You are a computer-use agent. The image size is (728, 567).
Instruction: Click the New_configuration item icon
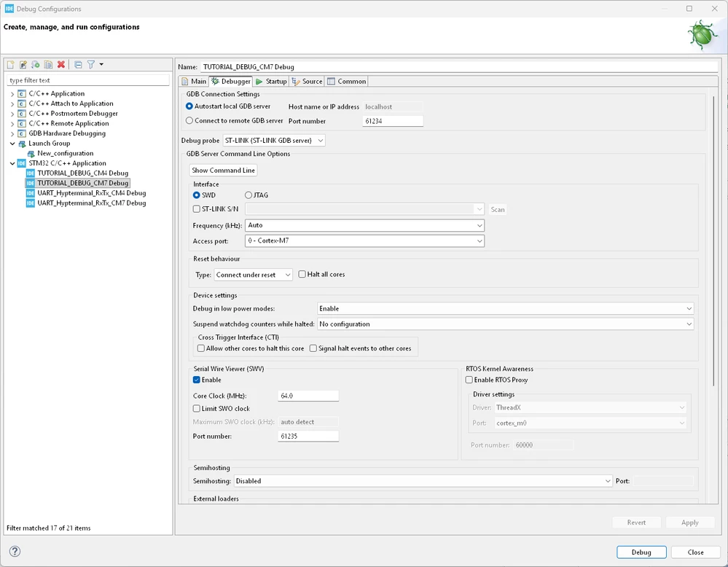coord(31,154)
